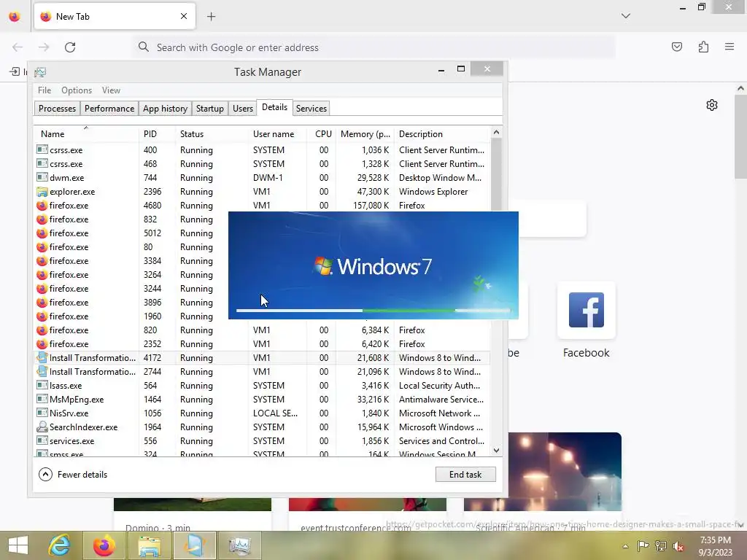Click the End task button
The image size is (747, 560).
(x=465, y=474)
